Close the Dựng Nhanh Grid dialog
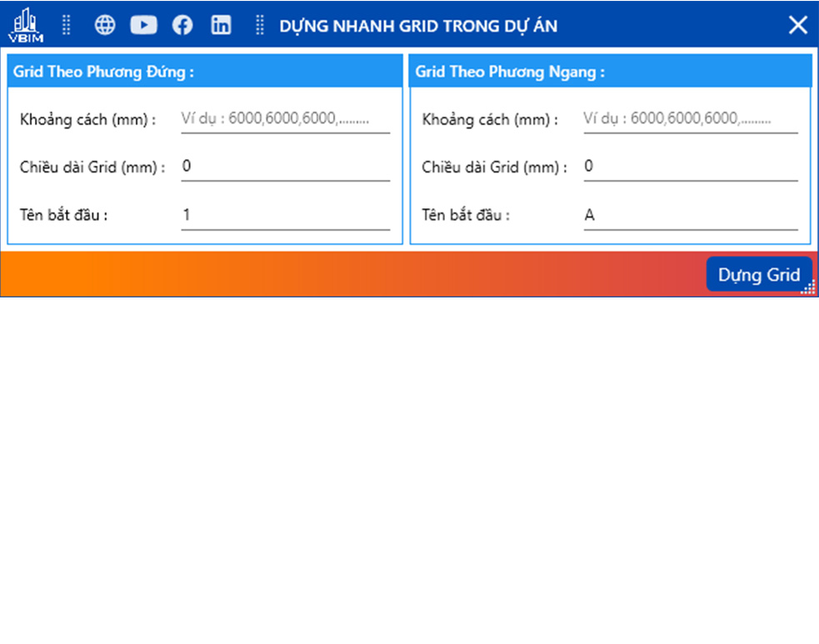This screenshot has width=819, height=644. pos(797,25)
